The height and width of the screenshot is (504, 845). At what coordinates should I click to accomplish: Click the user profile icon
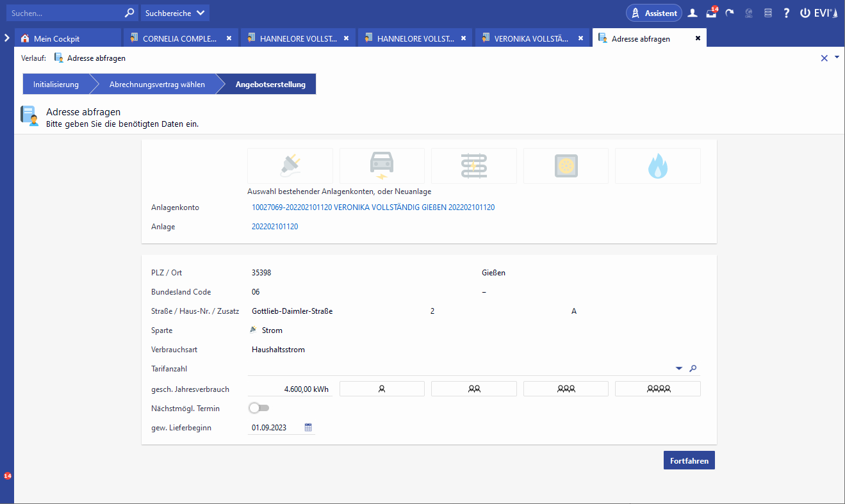(693, 13)
